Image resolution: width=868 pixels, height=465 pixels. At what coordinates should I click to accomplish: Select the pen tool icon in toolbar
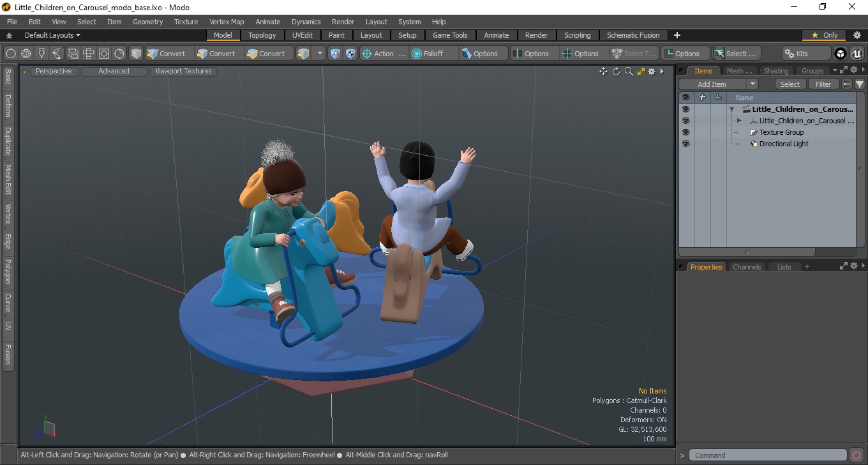point(41,54)
